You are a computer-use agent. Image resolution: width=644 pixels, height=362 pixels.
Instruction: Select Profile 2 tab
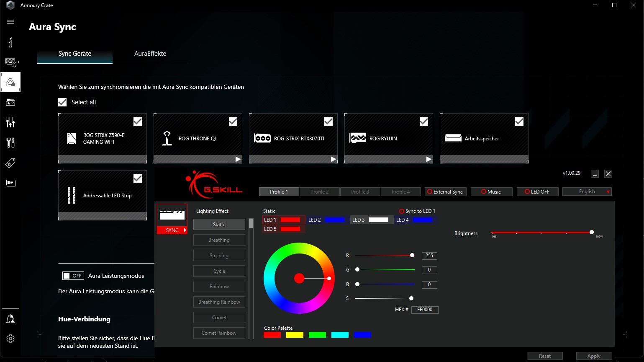[x=319, y=192]
